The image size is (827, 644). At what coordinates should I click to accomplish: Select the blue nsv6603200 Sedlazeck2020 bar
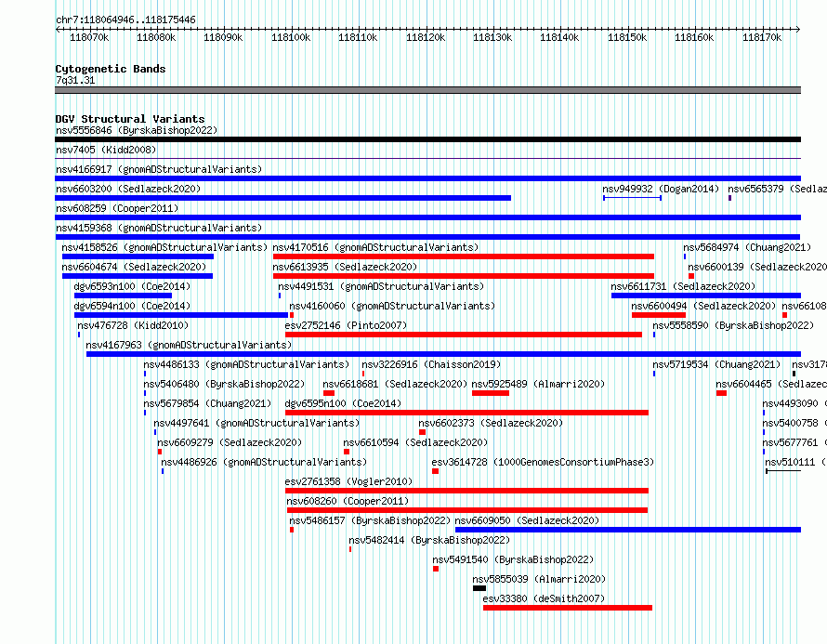point(282,198)
